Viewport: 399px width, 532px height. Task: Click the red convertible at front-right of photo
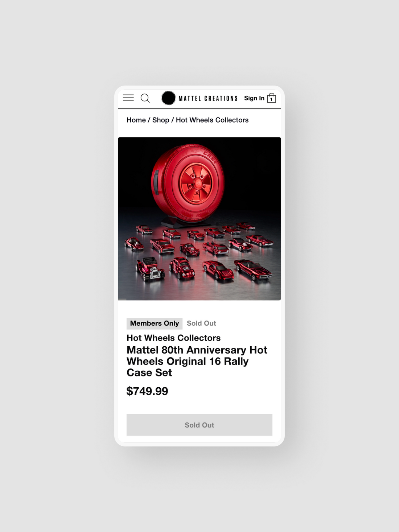click(x=253, y=271)
